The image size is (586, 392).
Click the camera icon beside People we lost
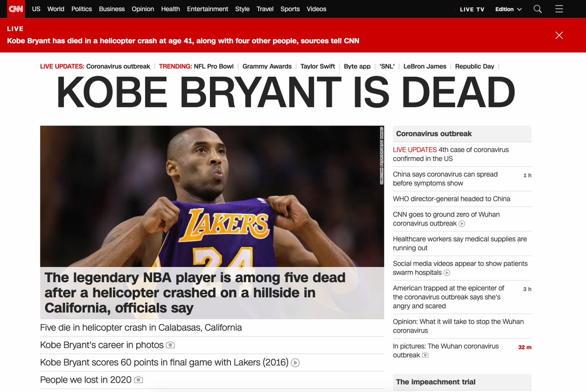[x=138, y=380]
